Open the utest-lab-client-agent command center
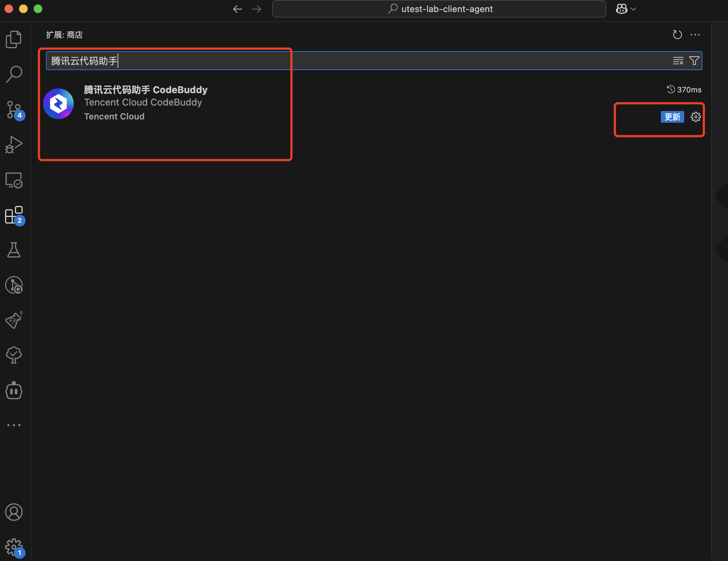Image resolution: width=728 pixels, height=561 pixels. (x=439, y=9)
